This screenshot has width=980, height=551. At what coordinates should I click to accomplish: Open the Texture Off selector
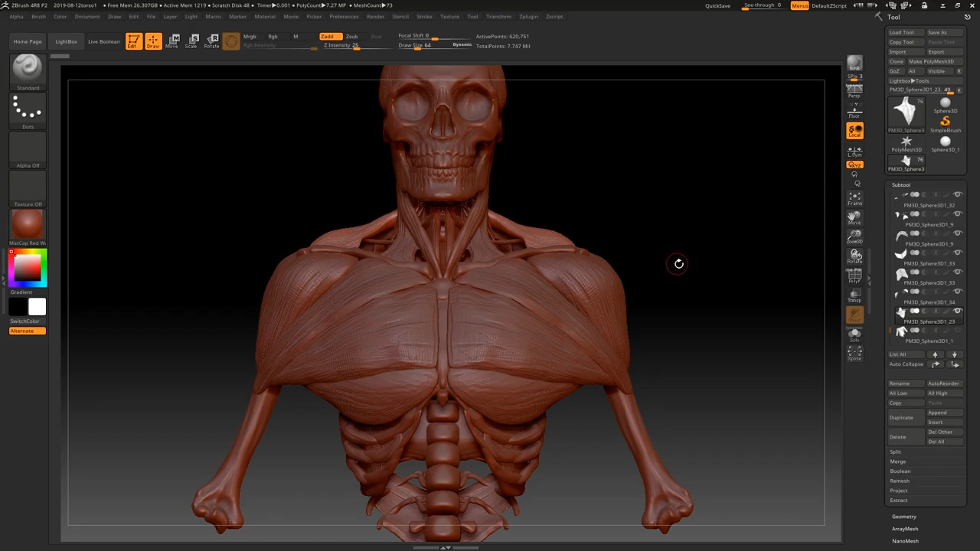pyautogui.click(x=28, y=189)
